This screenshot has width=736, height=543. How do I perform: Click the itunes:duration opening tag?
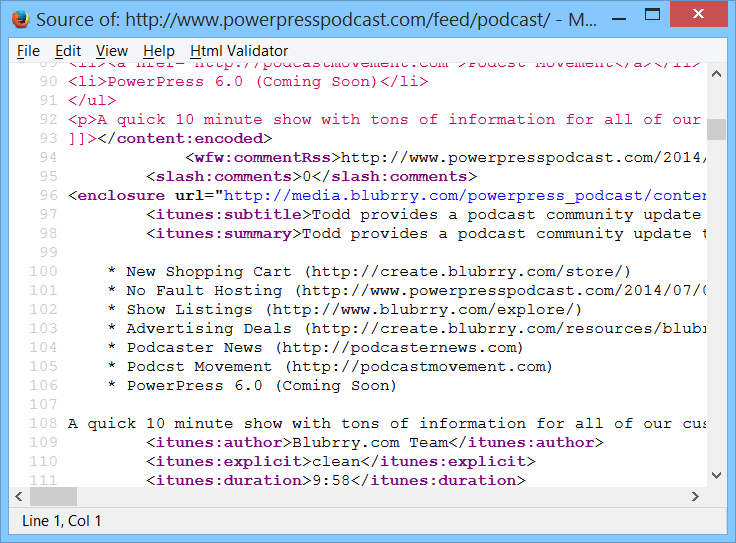[x=229, y=481]
